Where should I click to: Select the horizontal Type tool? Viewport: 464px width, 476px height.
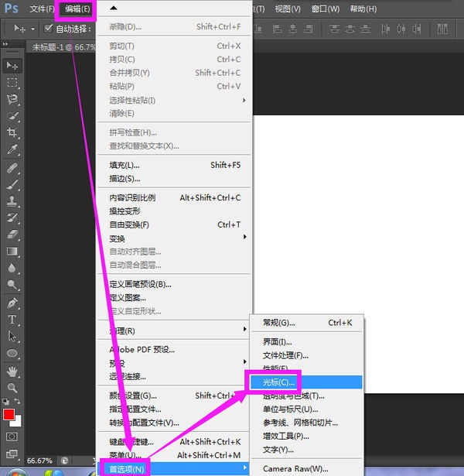pyautogui.click(x=12, y=320)
